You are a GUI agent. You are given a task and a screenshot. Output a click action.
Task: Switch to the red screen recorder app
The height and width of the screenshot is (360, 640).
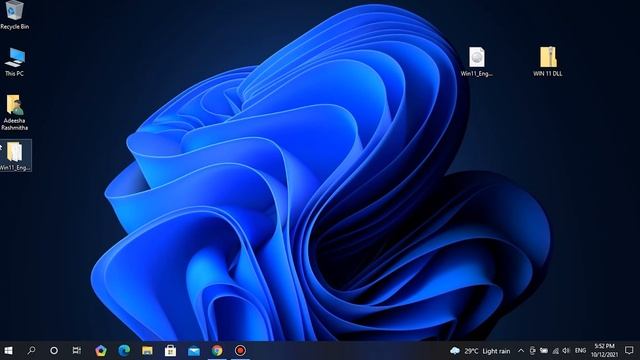[240, 351]
